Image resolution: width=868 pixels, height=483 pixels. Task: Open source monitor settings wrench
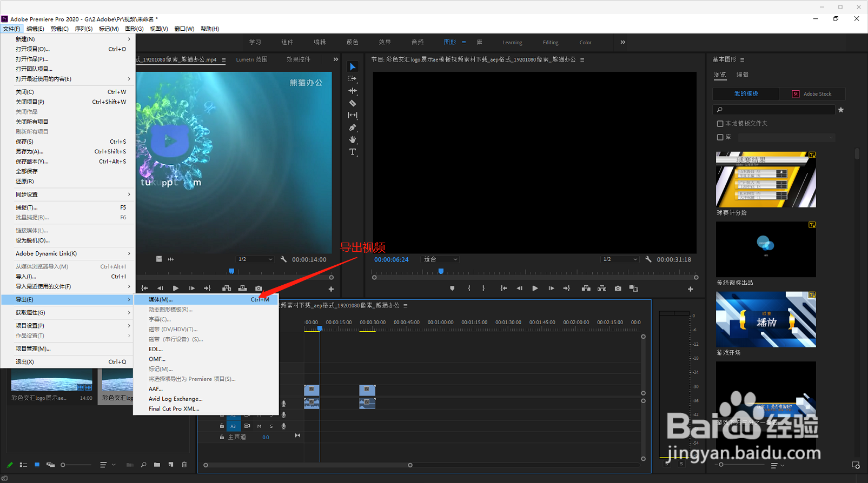[x=283, y=259]
